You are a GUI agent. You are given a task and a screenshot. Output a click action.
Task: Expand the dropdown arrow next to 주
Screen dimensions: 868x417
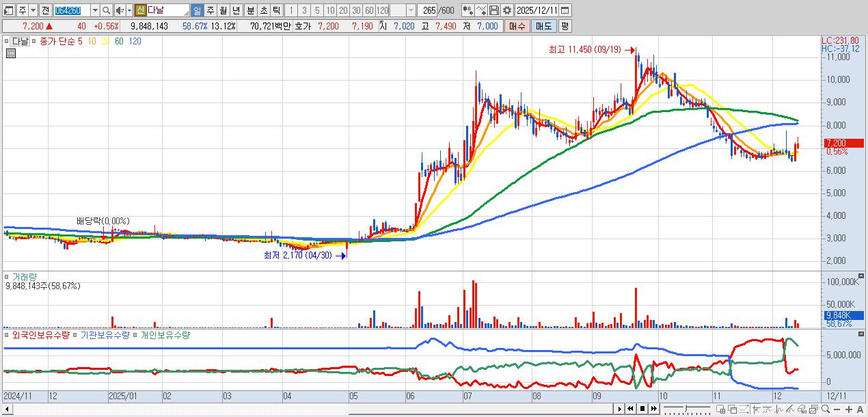(33, 10)
